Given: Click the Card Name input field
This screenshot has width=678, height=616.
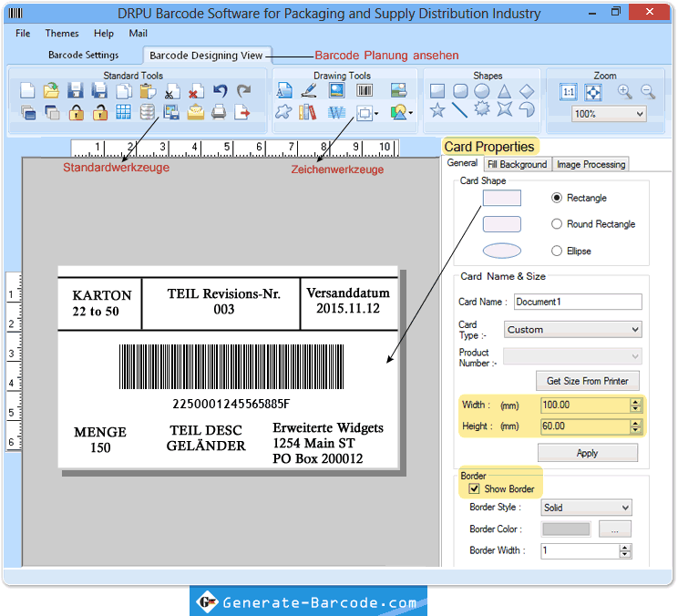Looking at the screenshot, I should pos(578,302).
